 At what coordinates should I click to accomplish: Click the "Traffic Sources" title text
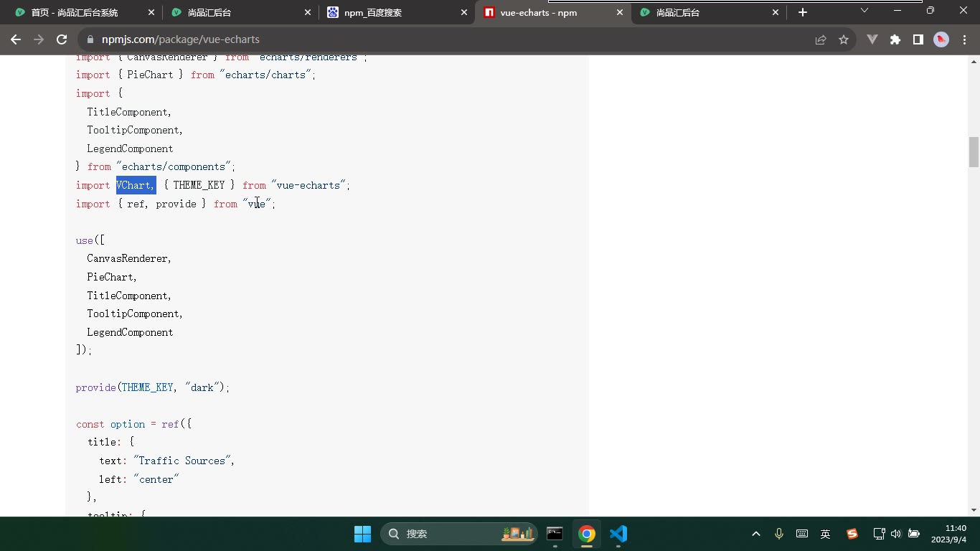click(182, 461)
